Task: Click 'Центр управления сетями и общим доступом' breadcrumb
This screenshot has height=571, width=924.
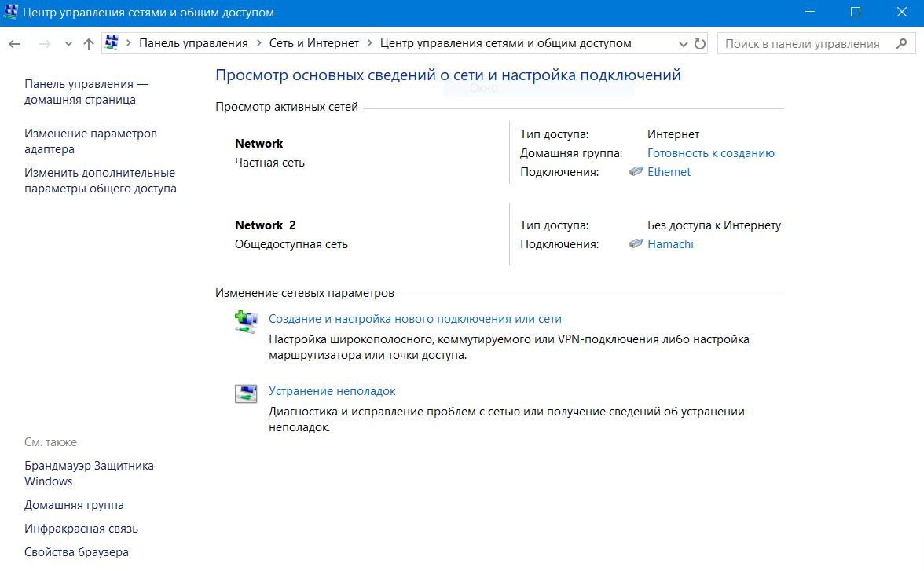Action: 506,44
